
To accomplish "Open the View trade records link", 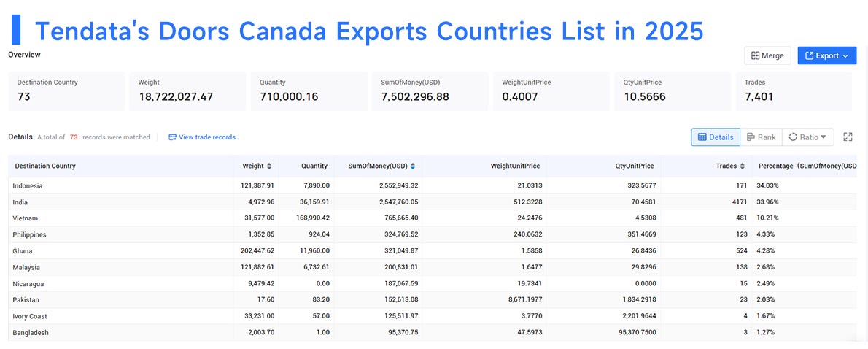I will point(202,137).
